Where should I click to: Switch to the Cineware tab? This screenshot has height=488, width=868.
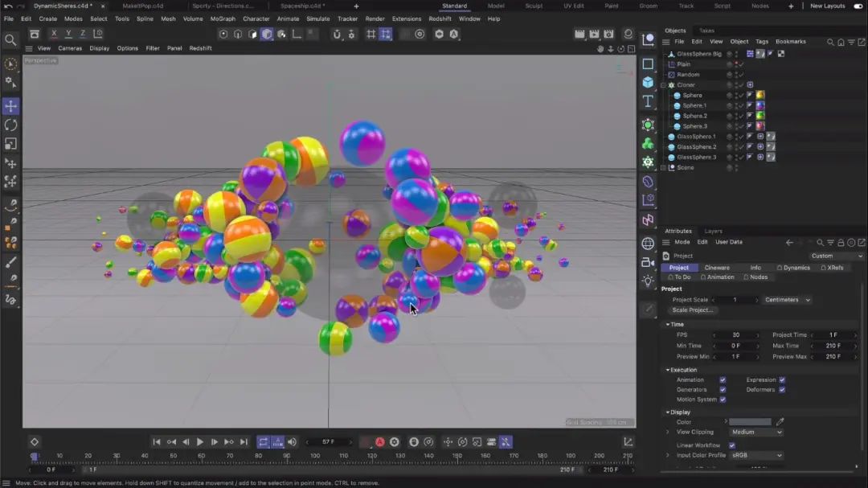point(717,268)
